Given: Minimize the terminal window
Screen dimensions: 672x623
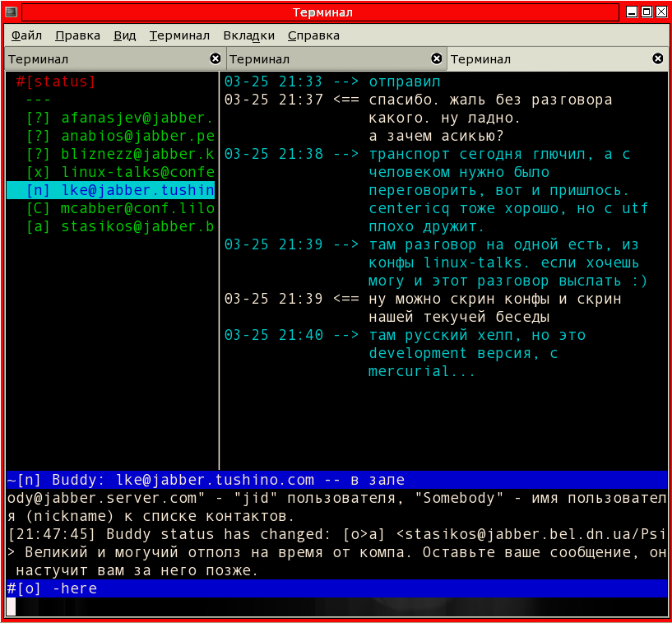Looking at the screenshot, I should 631,12.
